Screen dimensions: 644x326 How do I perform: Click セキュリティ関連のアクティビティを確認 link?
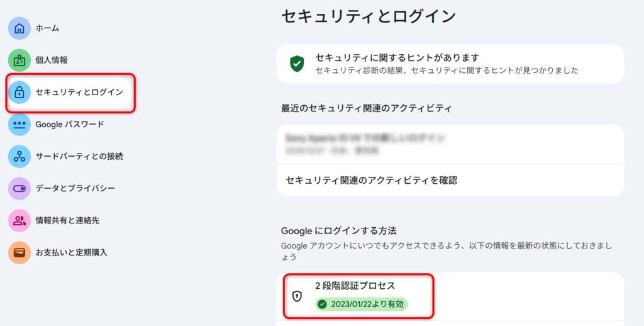371,181
